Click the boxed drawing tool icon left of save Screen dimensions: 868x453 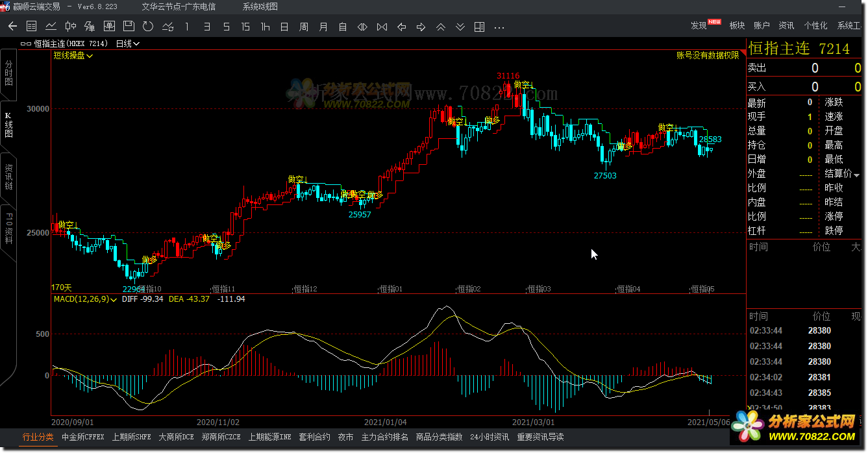[109, 27]
